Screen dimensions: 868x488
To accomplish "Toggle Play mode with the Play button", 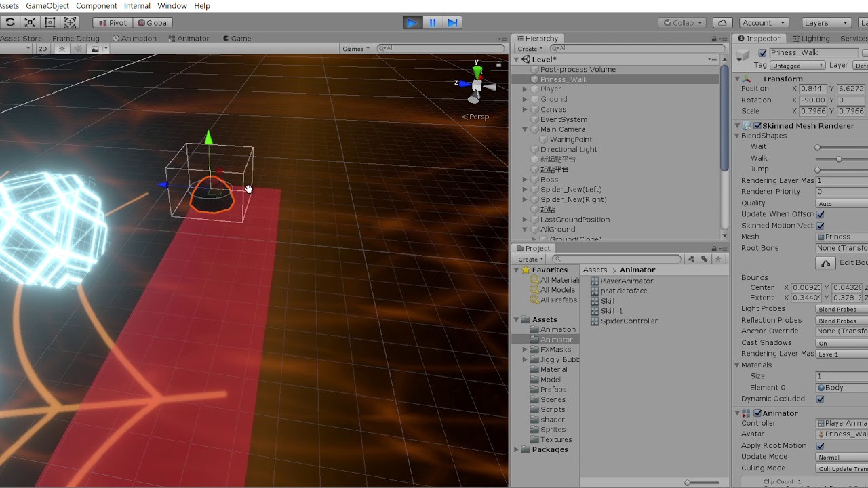I will tap(412, 22).
